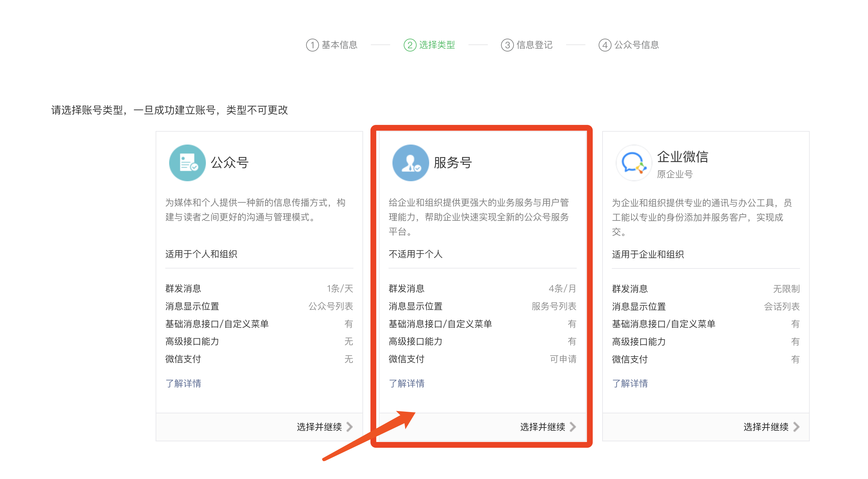Choose 选择并继续 under 公众号 card

point(319,427)
